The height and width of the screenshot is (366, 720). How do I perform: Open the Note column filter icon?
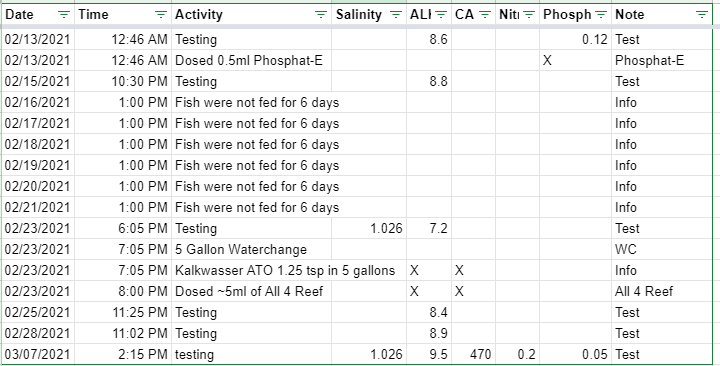[702, 15]
